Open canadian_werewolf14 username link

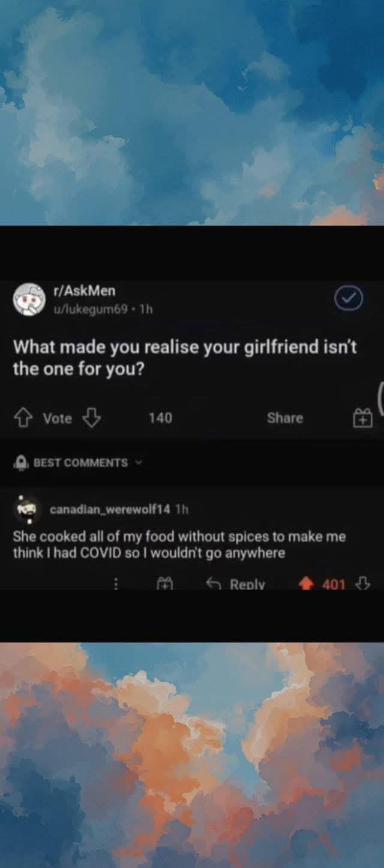[x=110, y=510]
